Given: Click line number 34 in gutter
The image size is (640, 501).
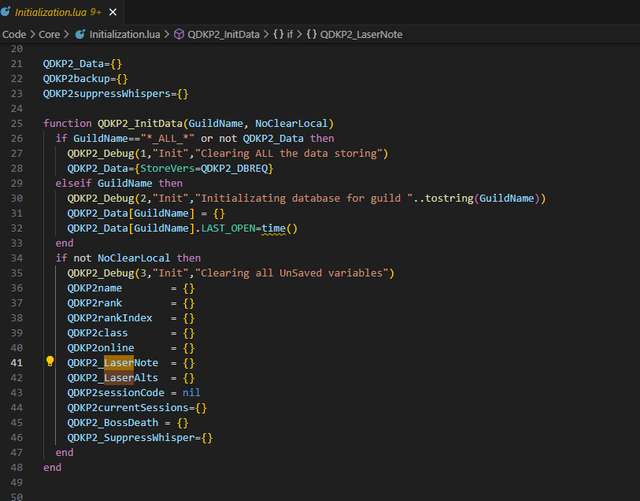Looking at the screenshot, I should point(17,258).
